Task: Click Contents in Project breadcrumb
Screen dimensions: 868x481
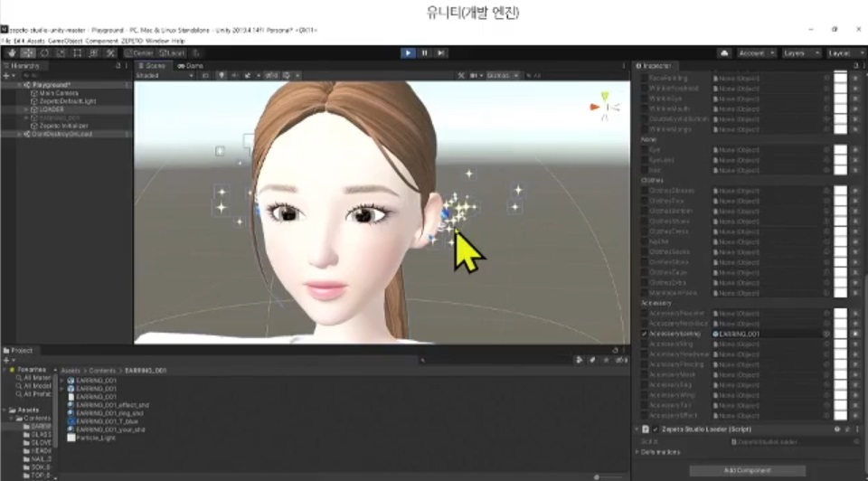Action: point(102,371)
